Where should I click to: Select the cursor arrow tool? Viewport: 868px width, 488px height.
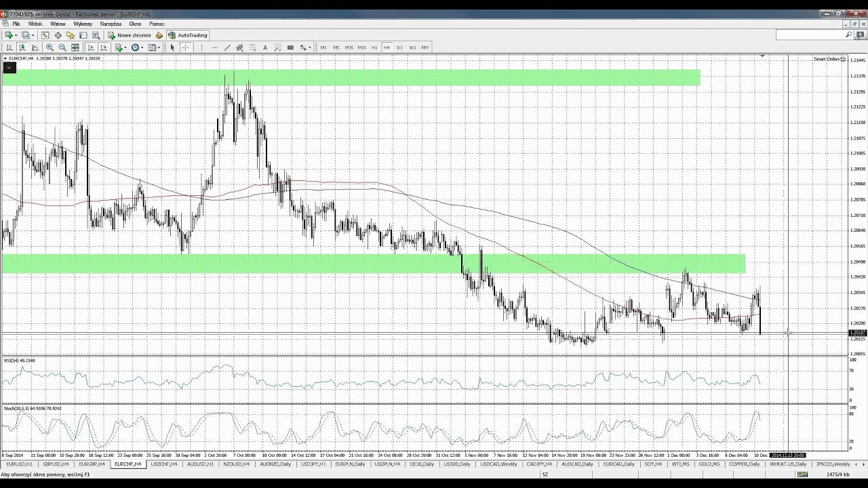172,47
